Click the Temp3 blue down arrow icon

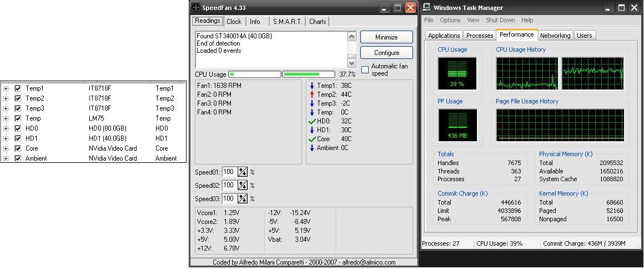coord(312,103)
